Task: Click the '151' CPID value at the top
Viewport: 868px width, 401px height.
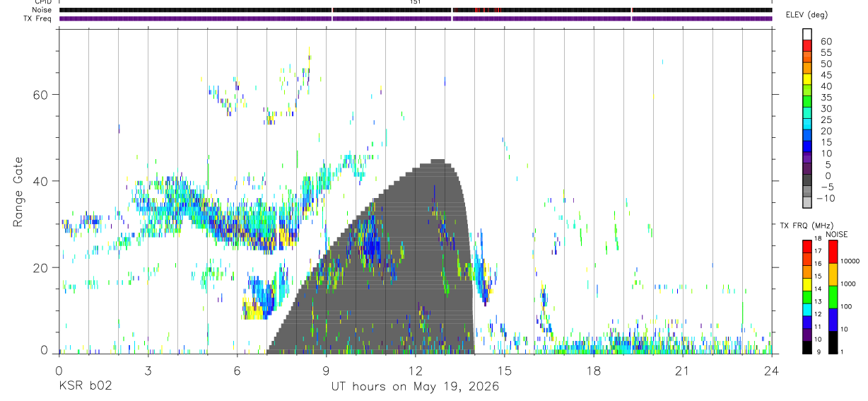Action: [x=416, y=2]
